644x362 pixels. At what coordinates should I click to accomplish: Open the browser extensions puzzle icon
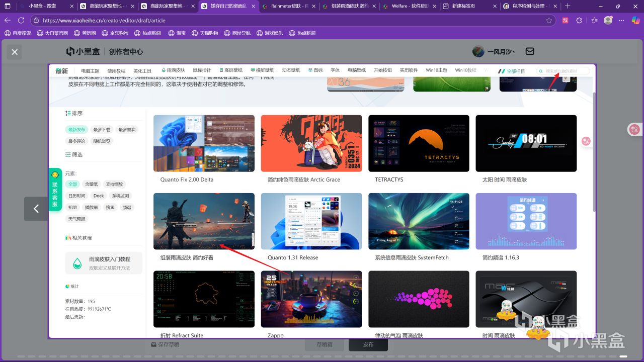coord(579,21)
